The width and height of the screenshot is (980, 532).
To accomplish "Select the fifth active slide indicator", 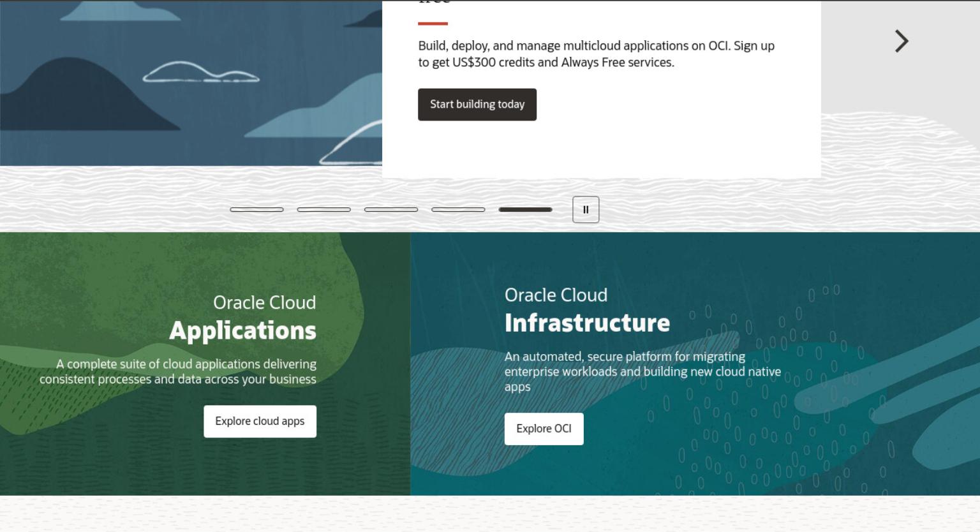I will tap(526, 209).
